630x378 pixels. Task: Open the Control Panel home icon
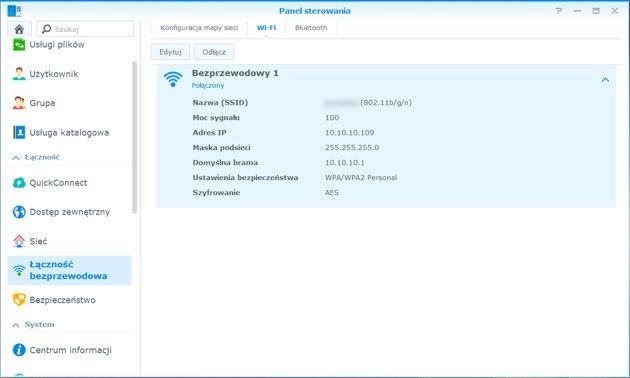click(19, 29)
